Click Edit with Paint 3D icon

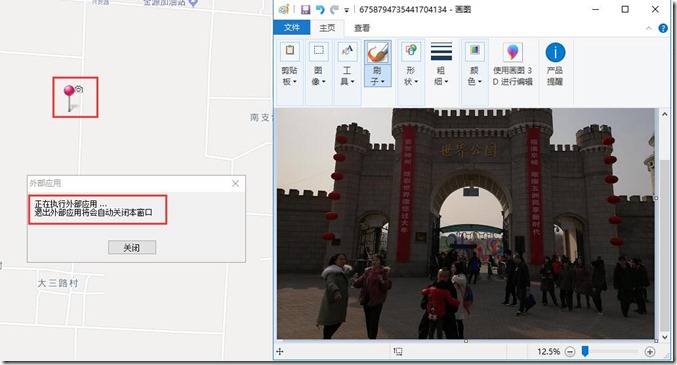[512, 53]
